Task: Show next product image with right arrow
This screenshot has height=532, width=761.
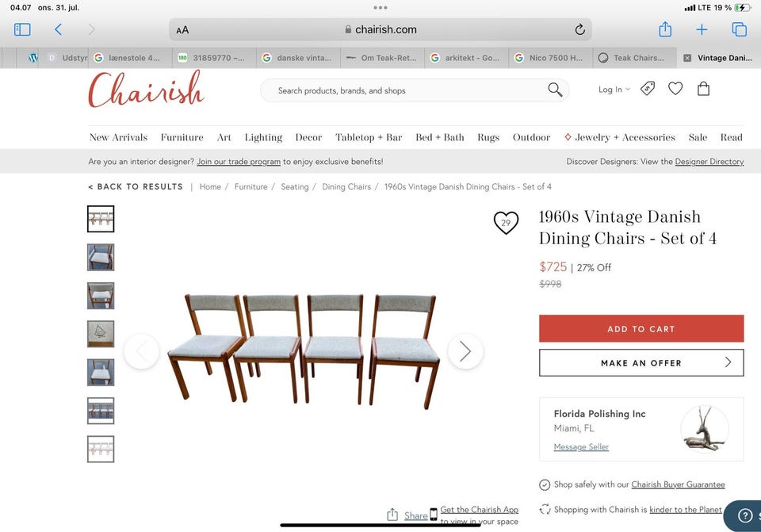Action: [x=465, y=351]
